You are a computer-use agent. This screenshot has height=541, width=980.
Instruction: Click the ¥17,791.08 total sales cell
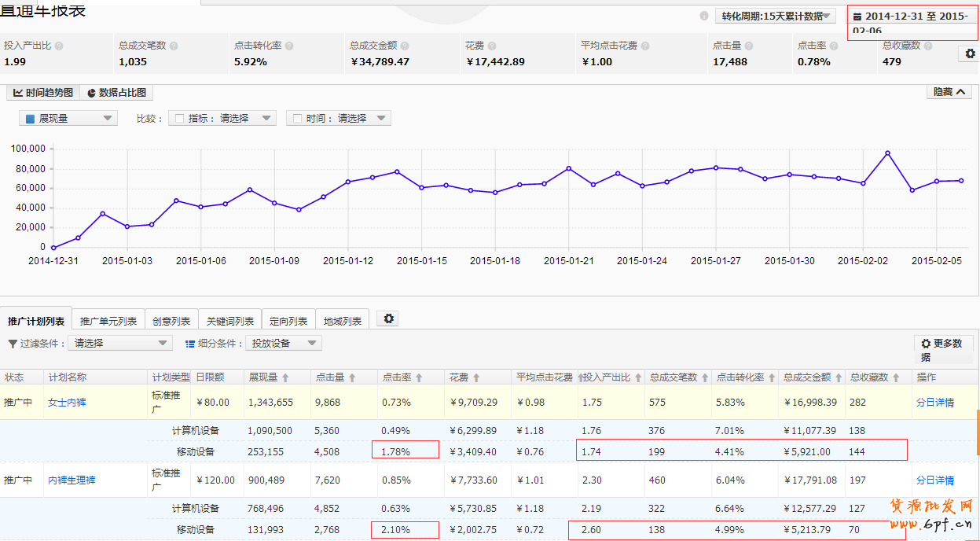[x=812, y=480]
